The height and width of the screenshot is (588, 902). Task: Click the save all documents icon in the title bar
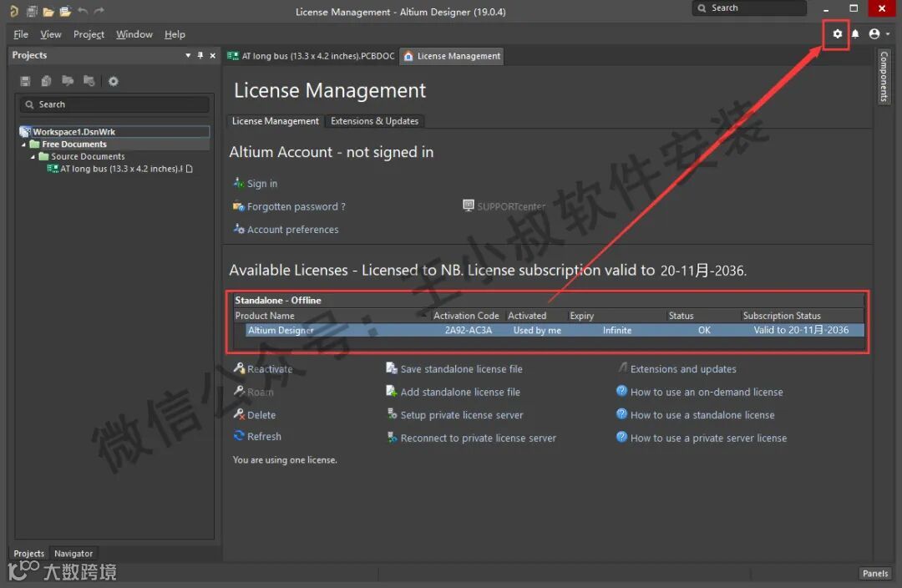tap(32, 11)
